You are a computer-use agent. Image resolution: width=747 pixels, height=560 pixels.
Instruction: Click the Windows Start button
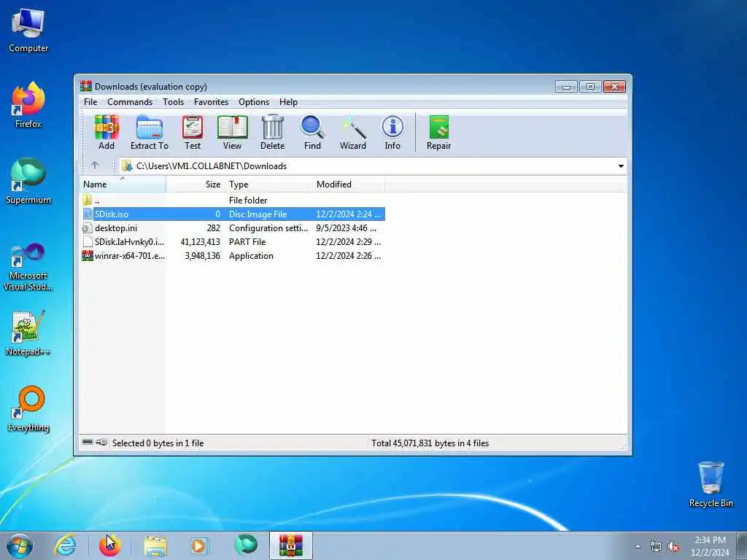tap(20, 545)
